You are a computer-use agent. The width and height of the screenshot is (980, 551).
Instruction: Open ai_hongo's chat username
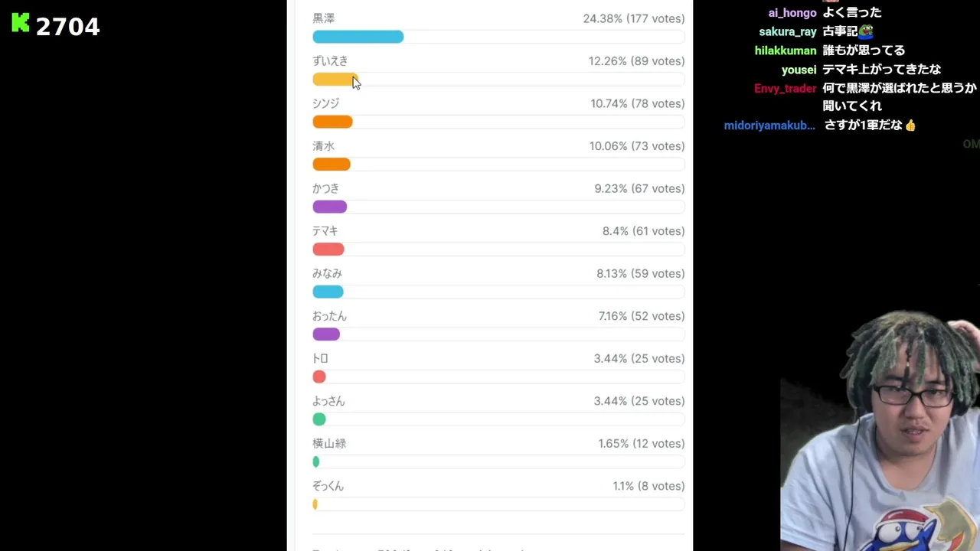pyautogui.click(x=792, y=13)
